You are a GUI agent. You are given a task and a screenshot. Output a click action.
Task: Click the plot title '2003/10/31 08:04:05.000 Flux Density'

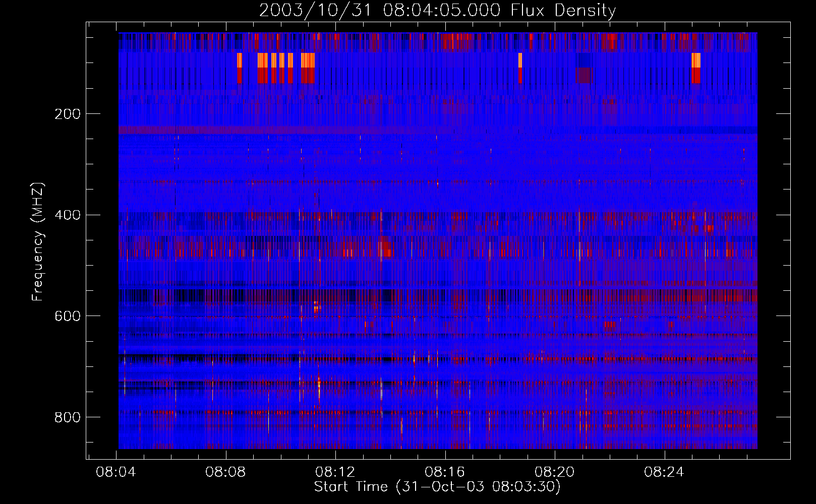point(437,11)
